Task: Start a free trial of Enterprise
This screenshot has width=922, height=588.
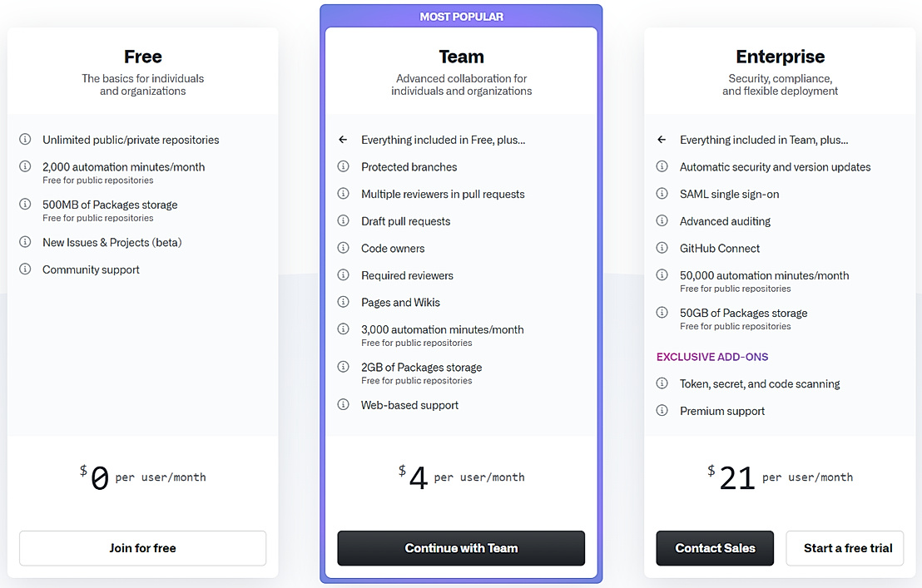Action: click(845, 548)
